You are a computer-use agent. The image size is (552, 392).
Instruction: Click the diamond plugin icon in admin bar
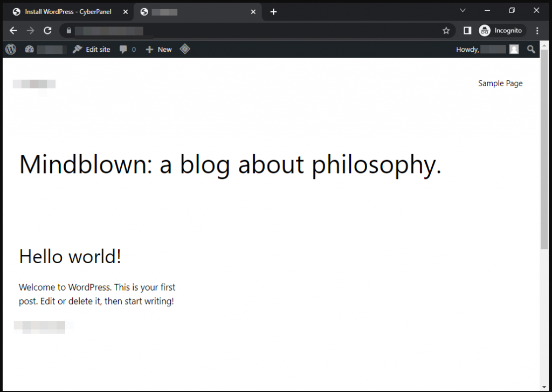point(185,49)
